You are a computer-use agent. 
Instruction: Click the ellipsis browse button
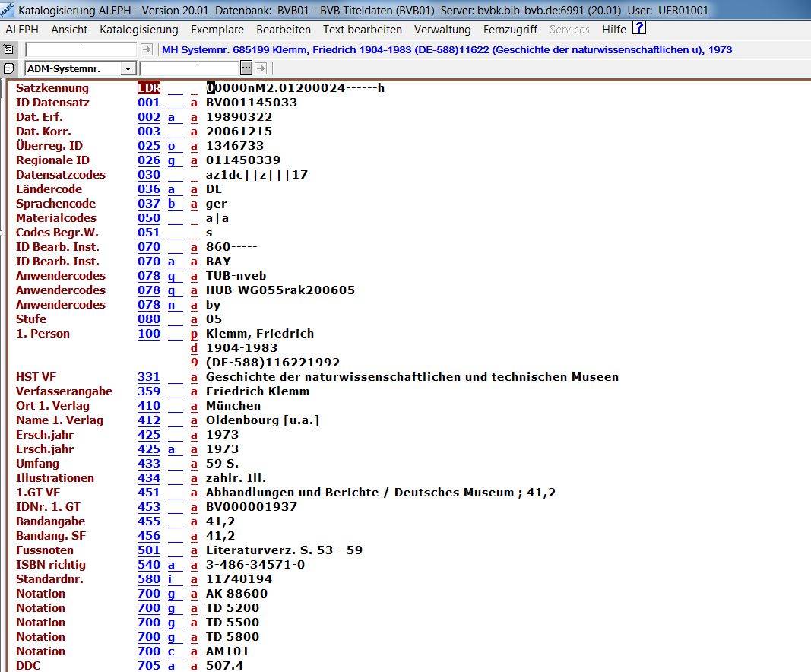coord(246,68)
